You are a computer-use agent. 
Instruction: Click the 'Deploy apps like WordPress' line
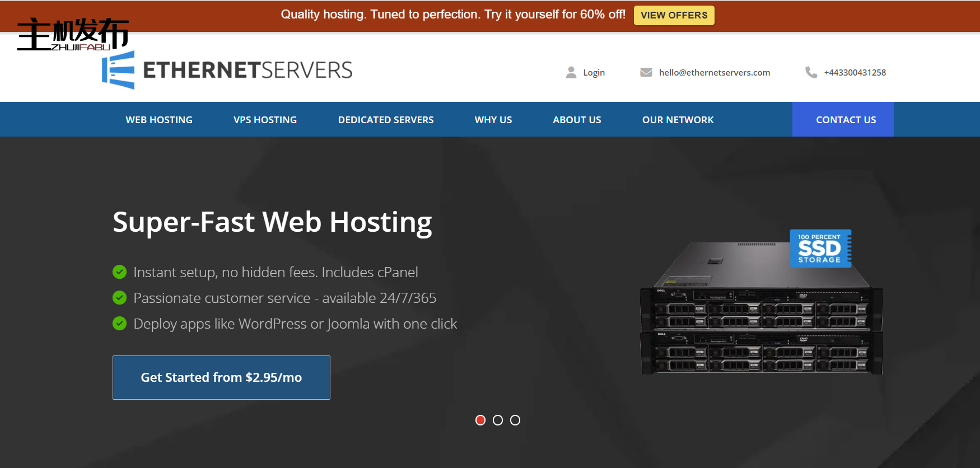[295, 324]
